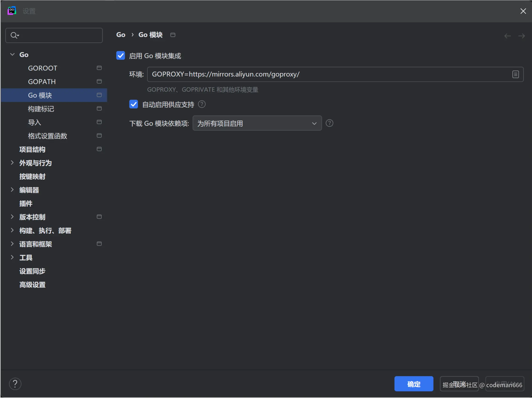Click the bottom-left help question mark button
The image size is (532, 398).
click(x=15, y=384)
